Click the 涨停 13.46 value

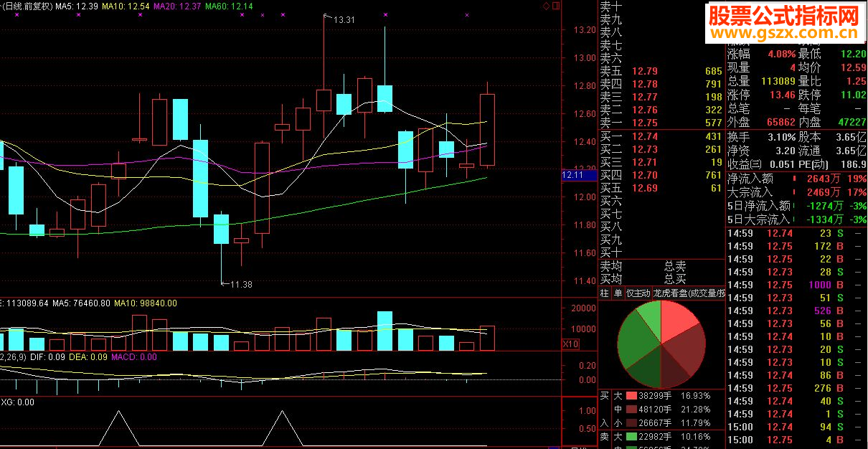[782, 95]
